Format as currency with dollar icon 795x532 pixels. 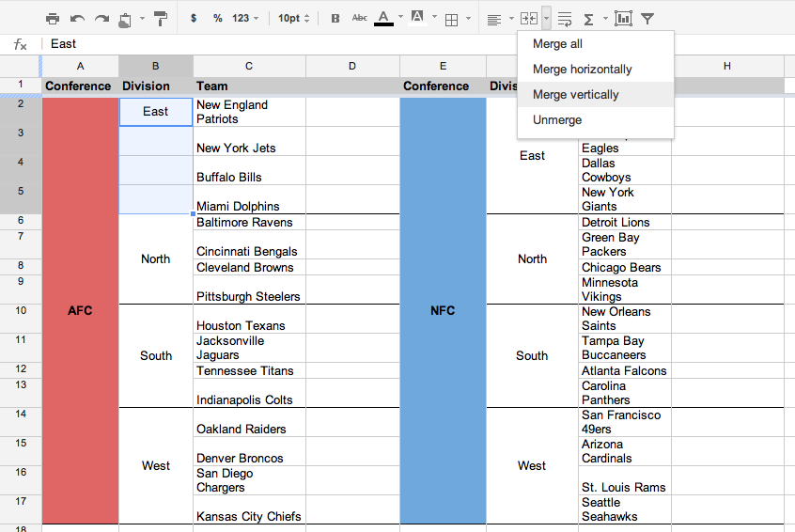[194, 18]
